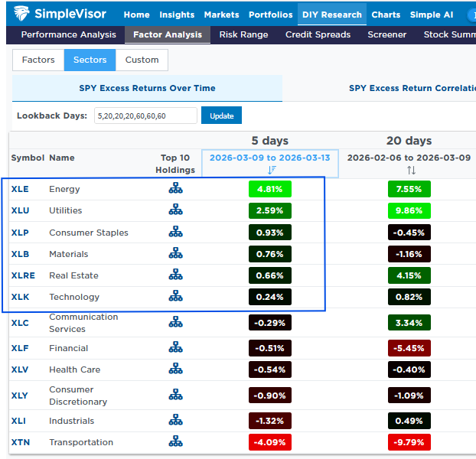Click holdings icon for Transportation row
Screen dimensions: 476x459
(x=176, y=442)
